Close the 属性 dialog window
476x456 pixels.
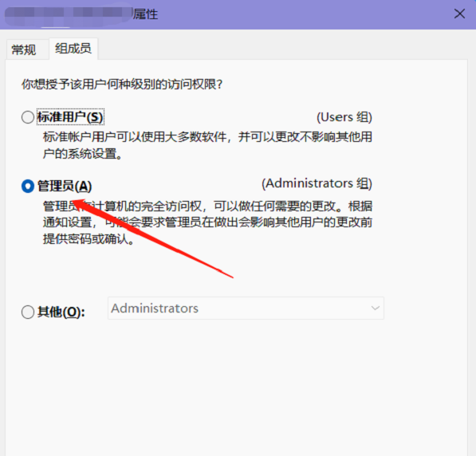pos(459,14)
